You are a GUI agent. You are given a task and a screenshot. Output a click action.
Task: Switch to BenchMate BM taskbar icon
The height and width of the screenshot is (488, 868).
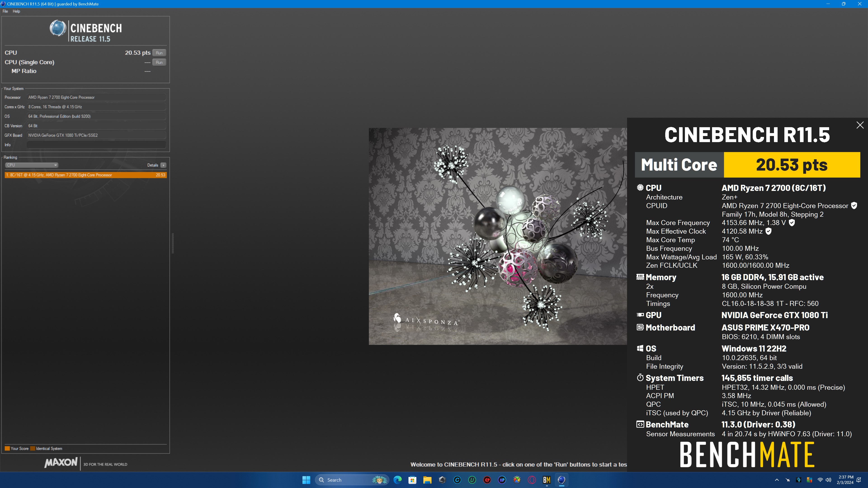[547, 480]
